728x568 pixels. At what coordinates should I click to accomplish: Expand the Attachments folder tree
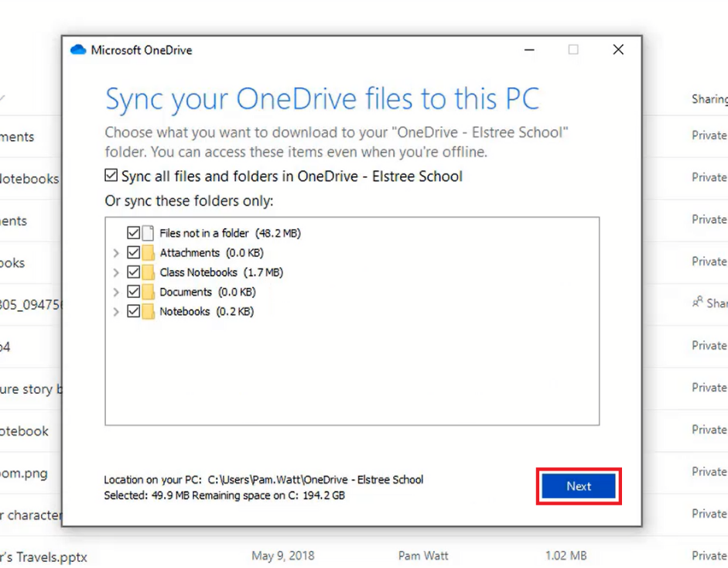point(116,253)
